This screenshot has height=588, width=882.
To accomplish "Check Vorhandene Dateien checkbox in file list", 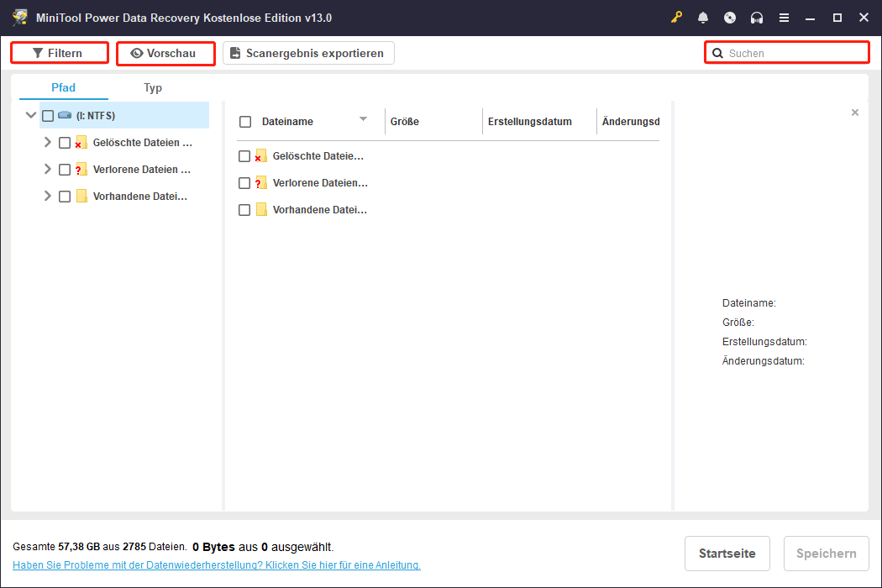I will pos(244,210).
